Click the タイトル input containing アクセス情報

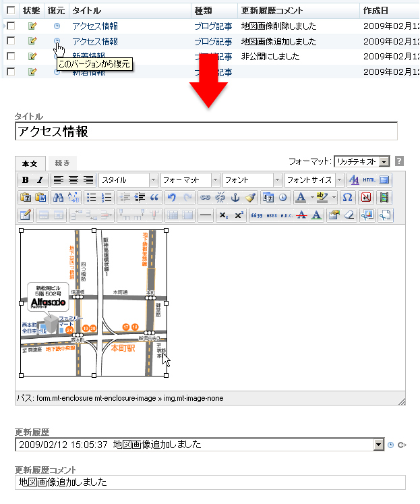(206, 131)
